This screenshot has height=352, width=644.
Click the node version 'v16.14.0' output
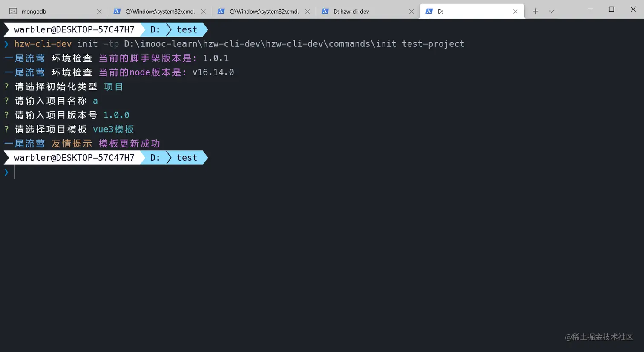[213, 72]
